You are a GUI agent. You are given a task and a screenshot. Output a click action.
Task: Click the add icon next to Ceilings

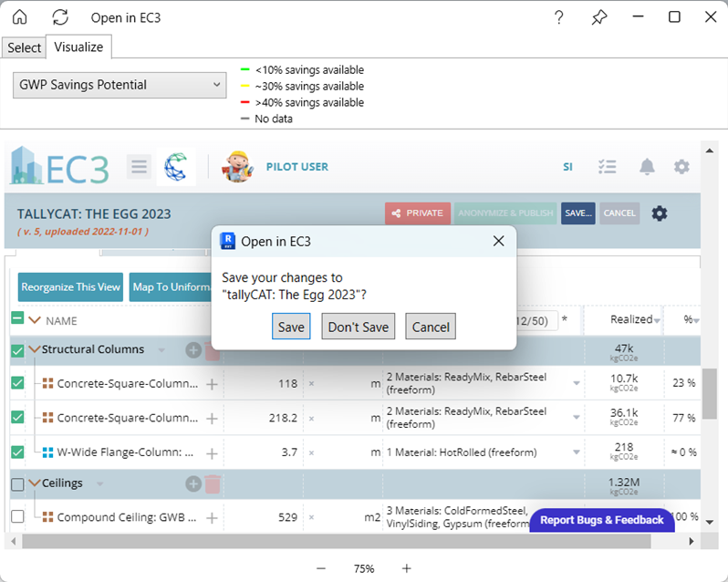tap(193, 484)
